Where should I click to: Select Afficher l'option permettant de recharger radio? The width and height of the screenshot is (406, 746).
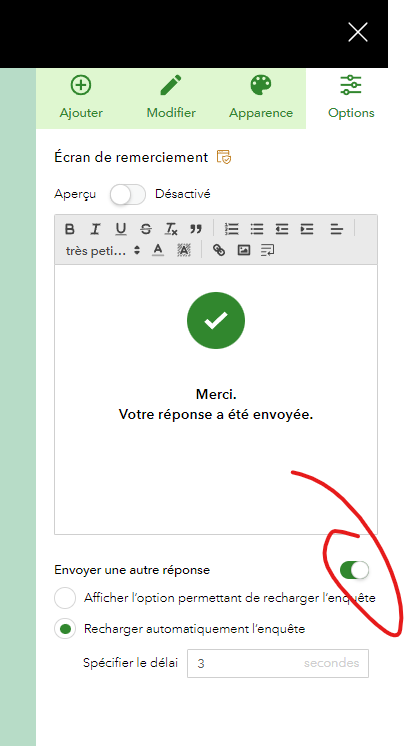65,598
